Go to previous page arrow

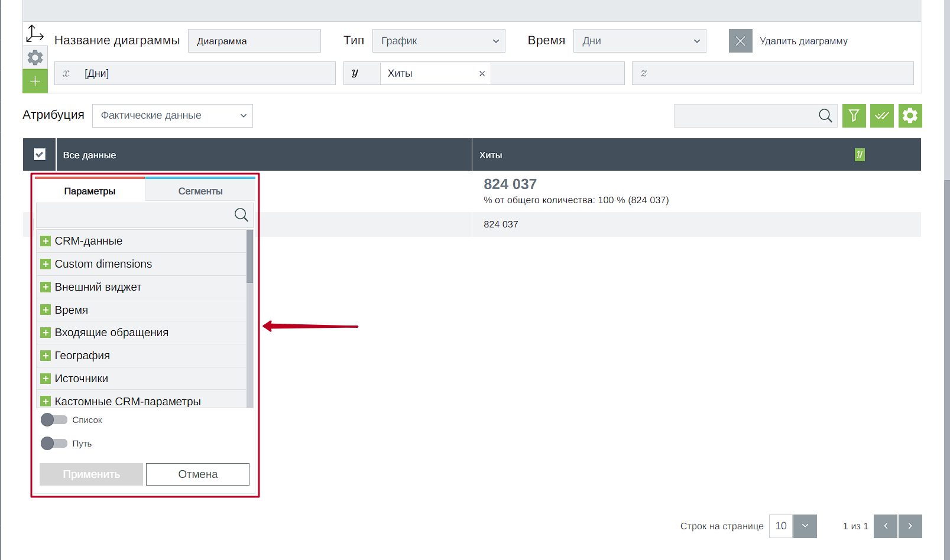[886, 526]
